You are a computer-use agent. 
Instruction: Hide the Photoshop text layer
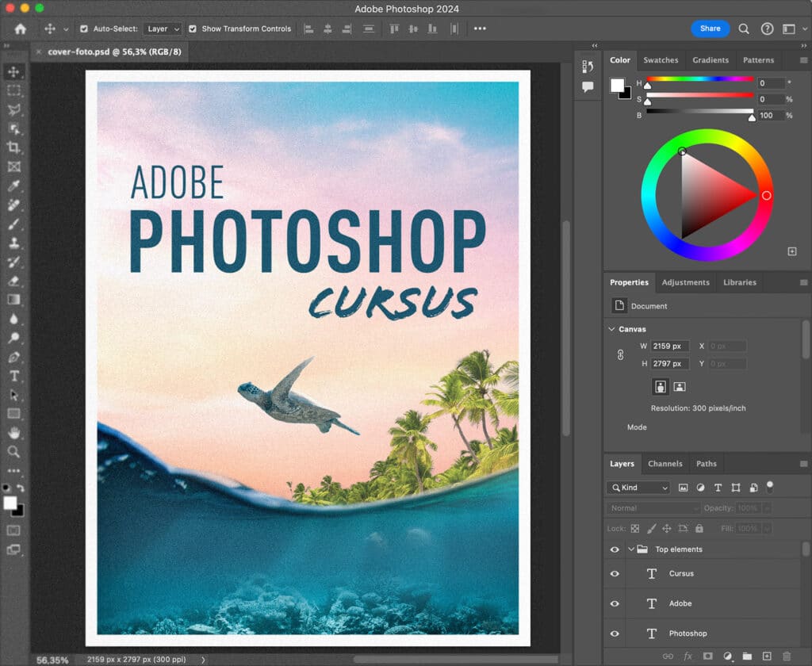click(x=615, y=634)
